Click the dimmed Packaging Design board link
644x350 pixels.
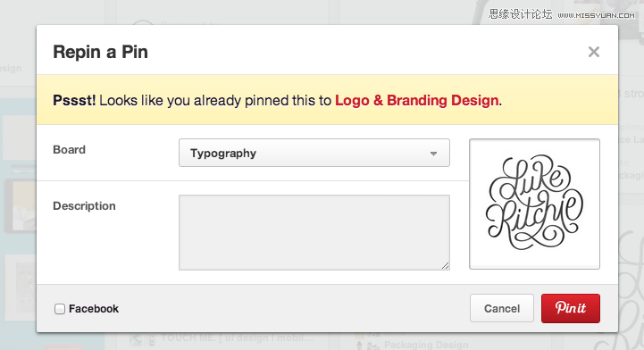[x=426, y=345]
